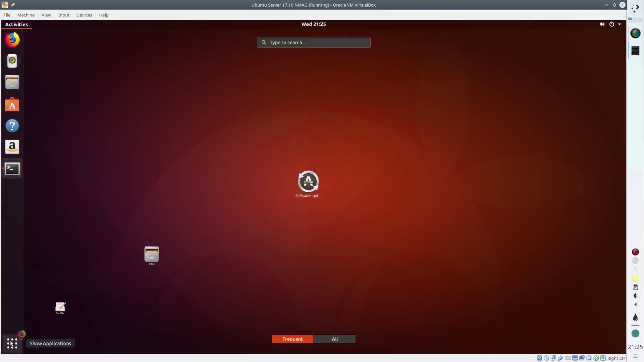Click the KDE panel 21:25 clock
Screen dimensions: 644x362
635,347
